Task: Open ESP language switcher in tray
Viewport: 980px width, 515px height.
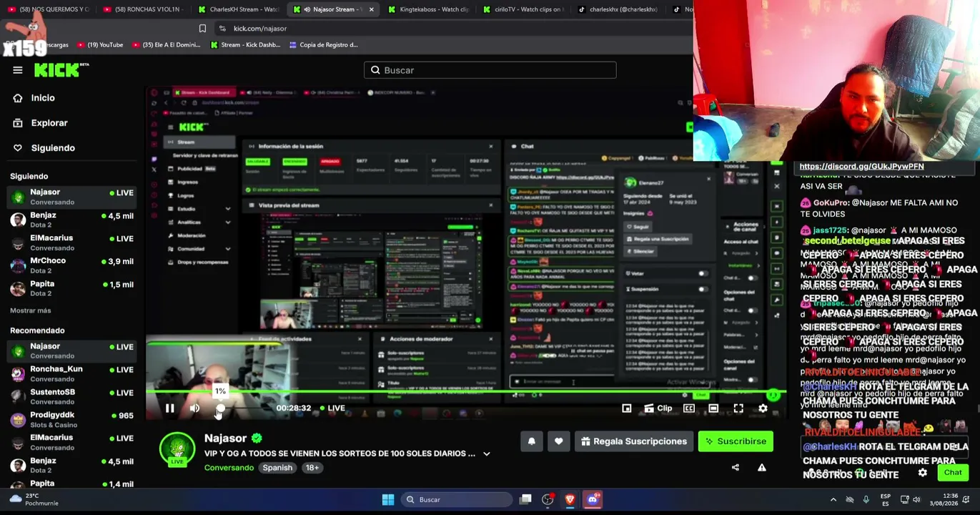Action: point(886,500)
